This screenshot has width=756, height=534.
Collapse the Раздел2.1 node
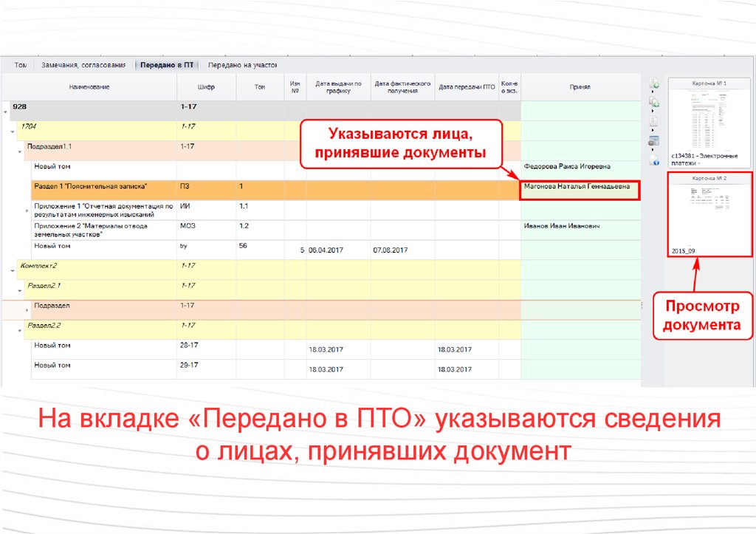(20, 291)
